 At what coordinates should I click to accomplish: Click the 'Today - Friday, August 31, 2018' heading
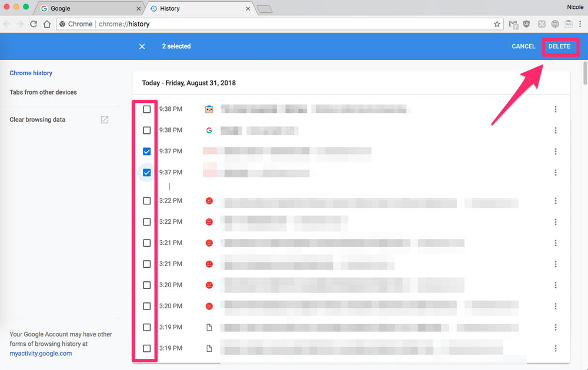(189, 83)
